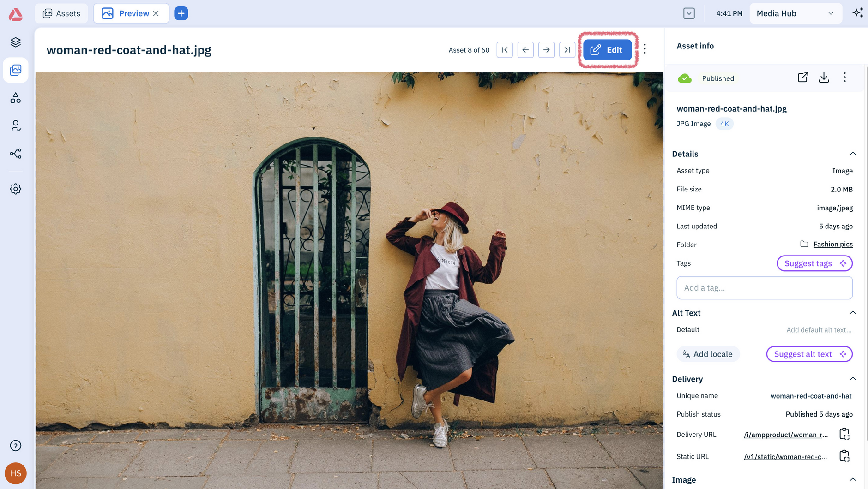Click the Add a tag input field
Screen dimensions: 868x489
(x=765, y=288)
